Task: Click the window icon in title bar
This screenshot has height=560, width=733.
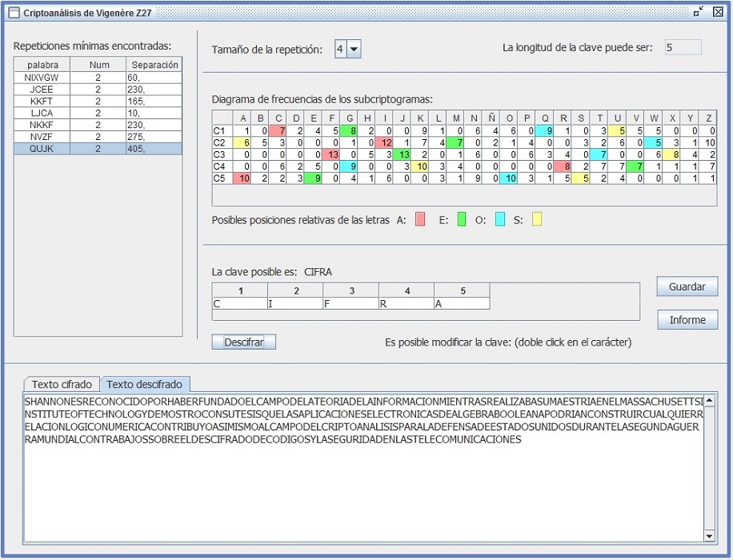Action: click(13, 13)
